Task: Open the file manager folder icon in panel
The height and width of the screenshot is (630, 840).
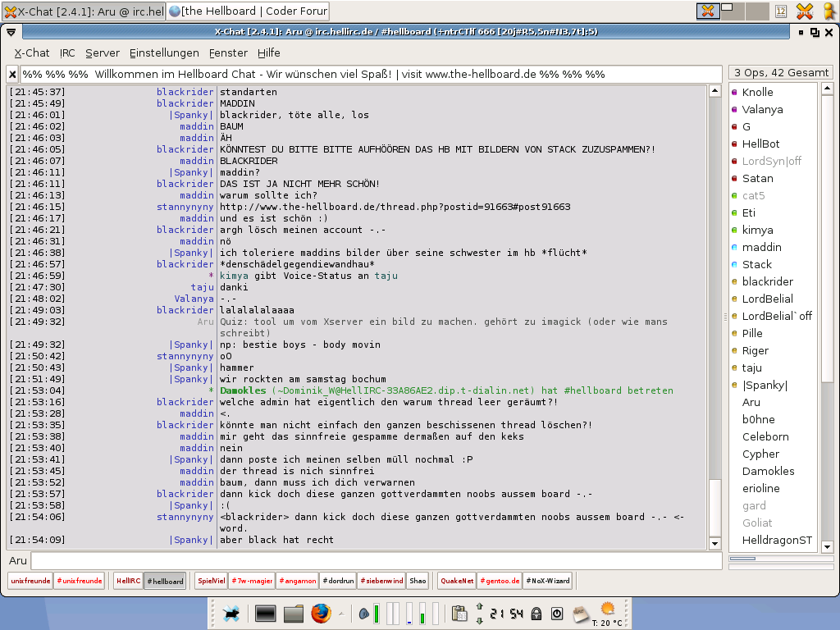Action: 293,613
